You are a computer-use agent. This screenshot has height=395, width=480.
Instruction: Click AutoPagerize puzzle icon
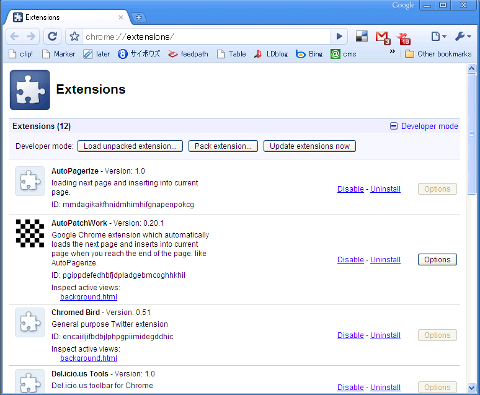click(30, 181)
